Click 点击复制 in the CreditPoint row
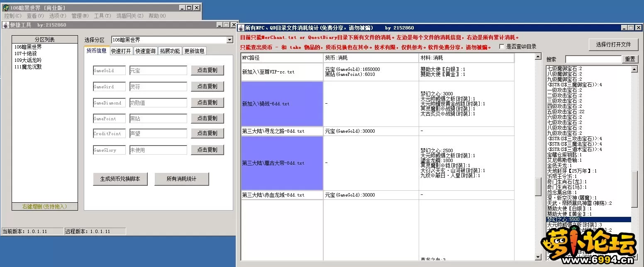The width and height of the screenshot is (644, 267). pos(207,133)
